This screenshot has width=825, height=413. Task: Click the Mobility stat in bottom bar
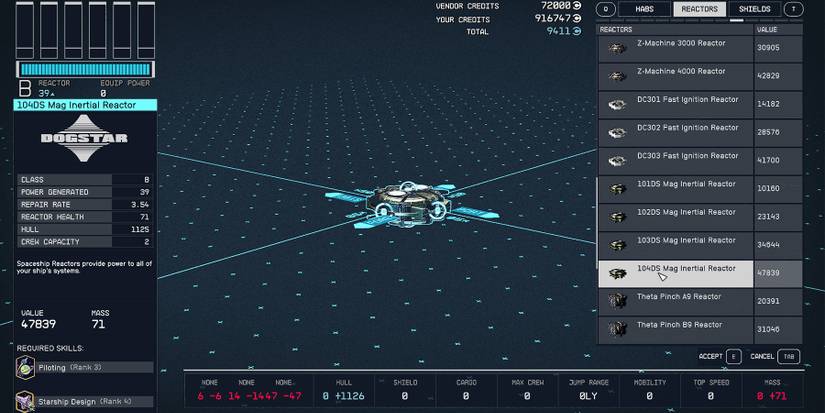point(650,390)
